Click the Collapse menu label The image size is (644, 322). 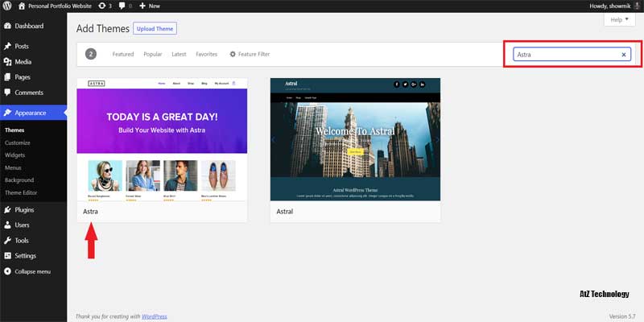(x=33, y=271)
